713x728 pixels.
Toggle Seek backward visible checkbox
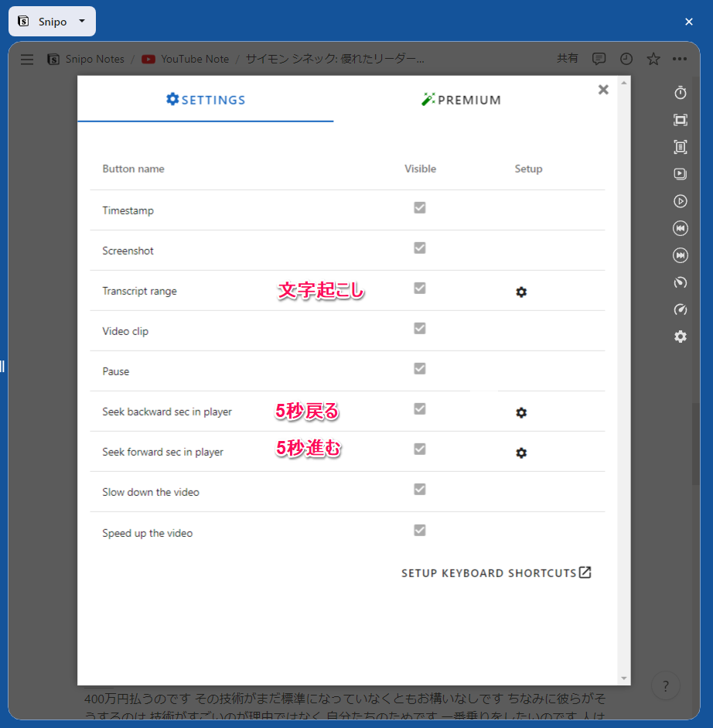point(420,409)
